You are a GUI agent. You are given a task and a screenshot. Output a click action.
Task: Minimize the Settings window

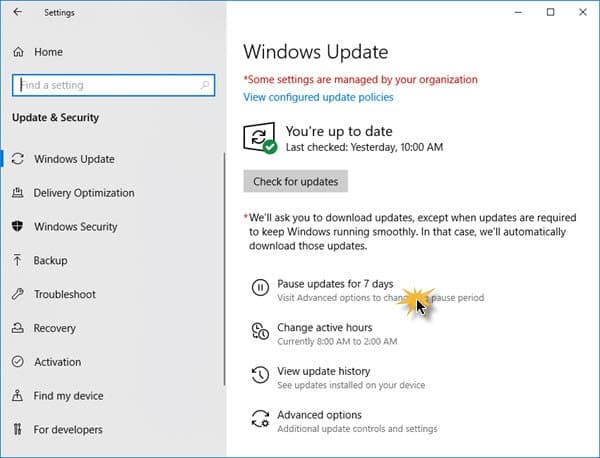click(x=518, y=12)
